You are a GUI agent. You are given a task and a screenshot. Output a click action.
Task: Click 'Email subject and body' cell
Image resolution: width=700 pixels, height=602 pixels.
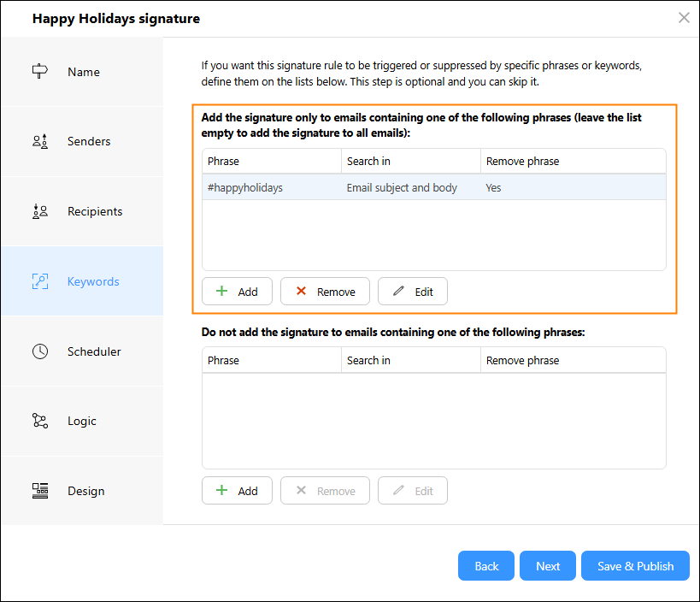(x=411, y=187)
